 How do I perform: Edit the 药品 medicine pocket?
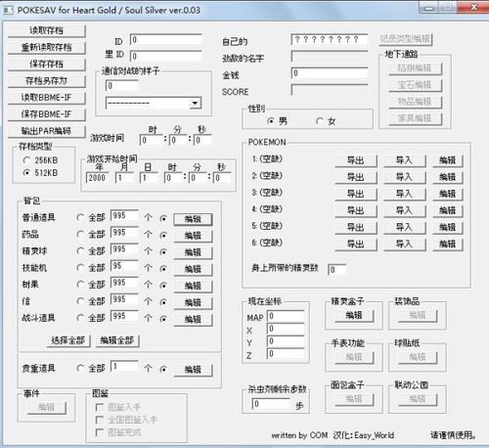[193, 236]
